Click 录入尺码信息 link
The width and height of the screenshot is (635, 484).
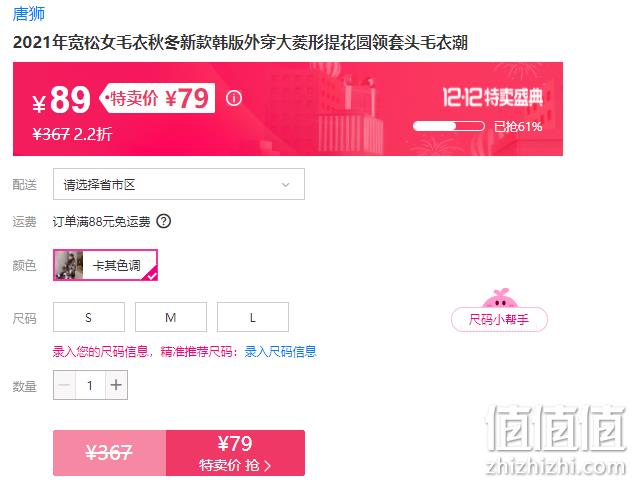point(280,351)
